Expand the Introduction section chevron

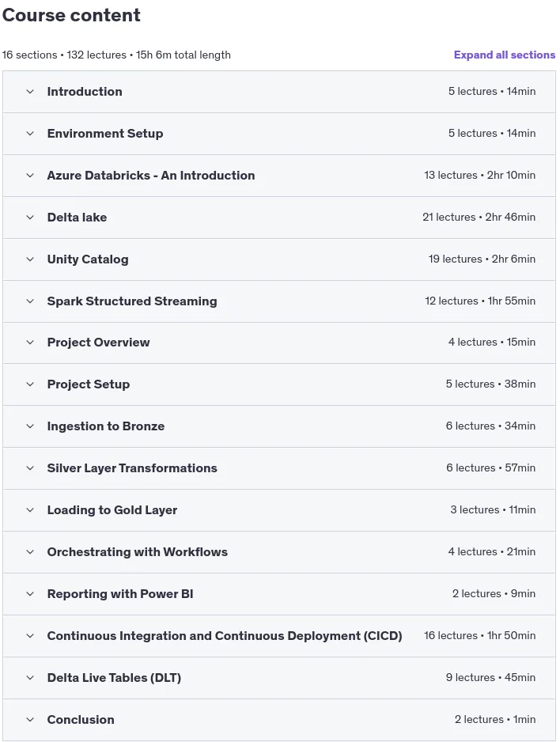click(30, 92)
